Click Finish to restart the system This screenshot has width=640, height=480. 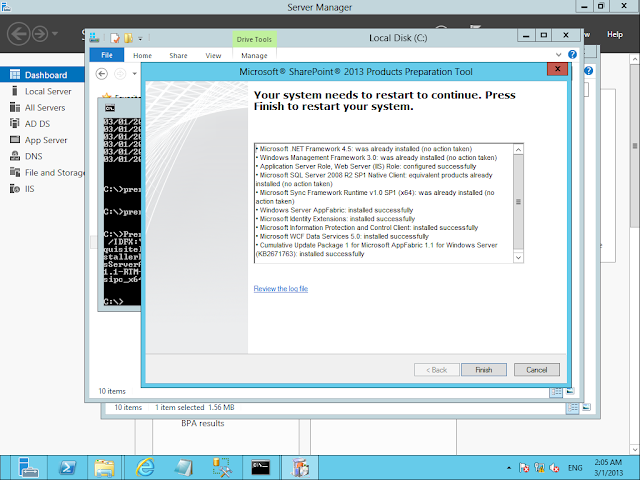tap(484, 370)
